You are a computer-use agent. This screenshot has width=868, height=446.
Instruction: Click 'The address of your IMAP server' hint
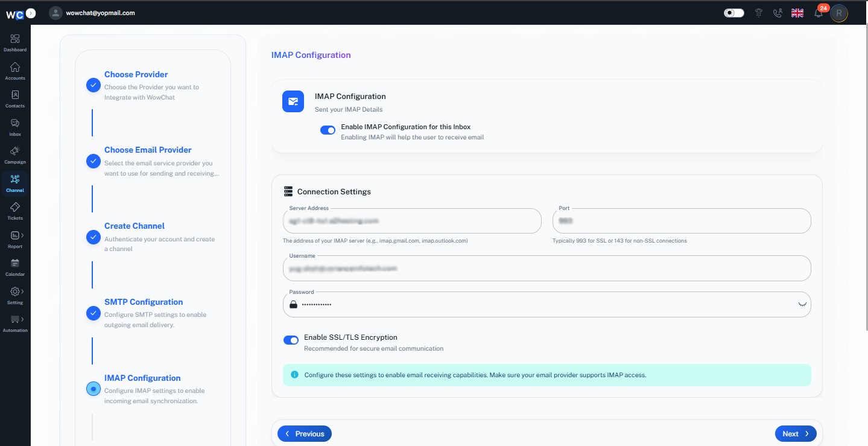pyautogui.click(x=375, y=241)
